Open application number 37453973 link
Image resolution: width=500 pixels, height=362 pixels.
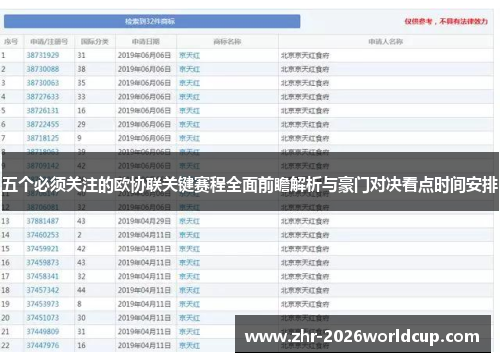pos(43,304)
